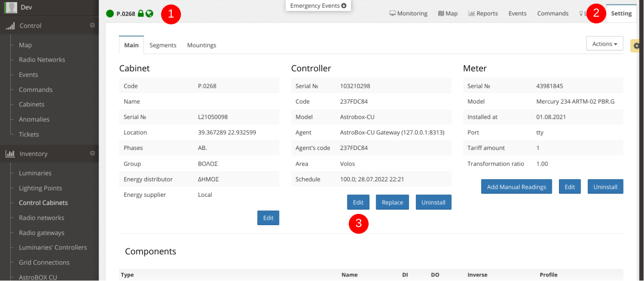Collapse the Control sidebar section
This screenshot has width=644, height=281.
[92, 26]
